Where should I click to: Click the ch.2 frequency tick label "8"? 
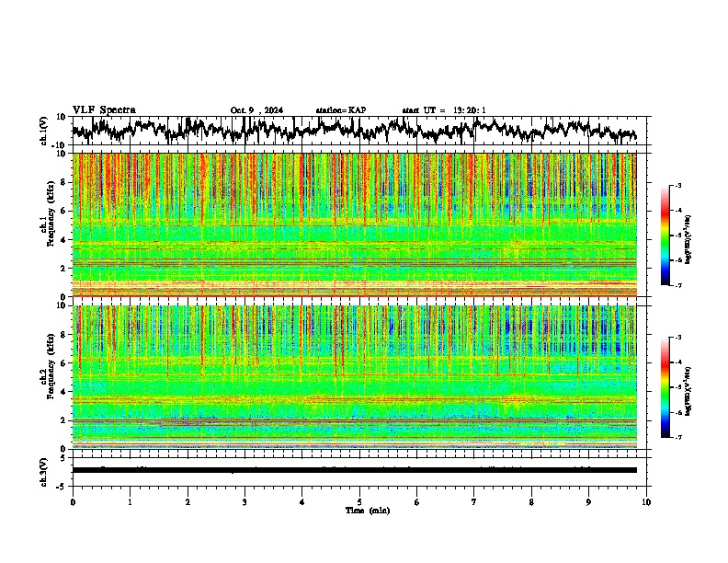pos(63,335)
